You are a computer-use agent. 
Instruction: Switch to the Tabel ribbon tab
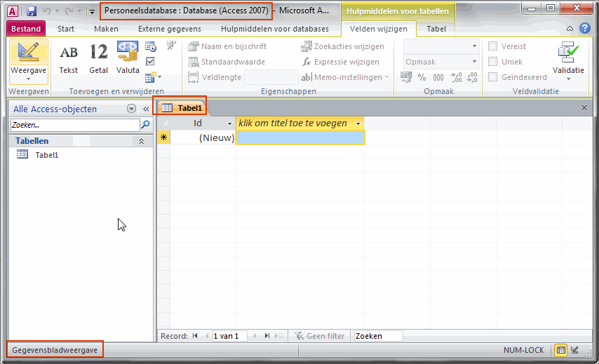[x=436, y=29]
